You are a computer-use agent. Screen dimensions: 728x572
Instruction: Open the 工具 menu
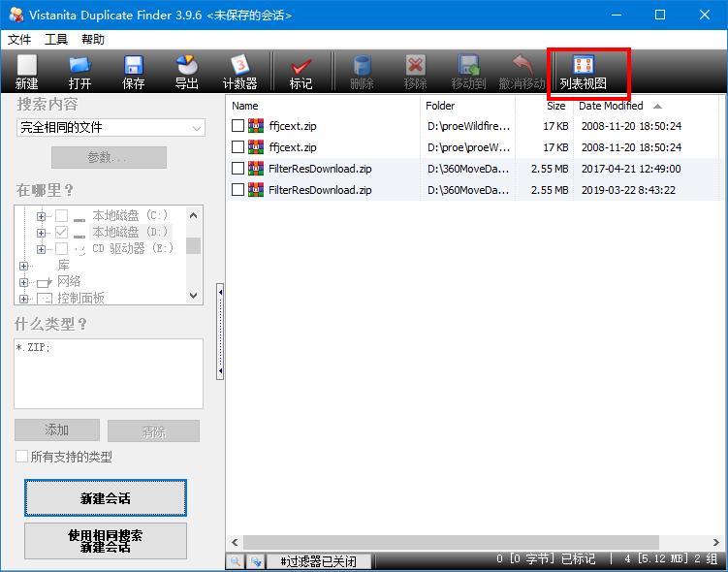tap(56, 40)
